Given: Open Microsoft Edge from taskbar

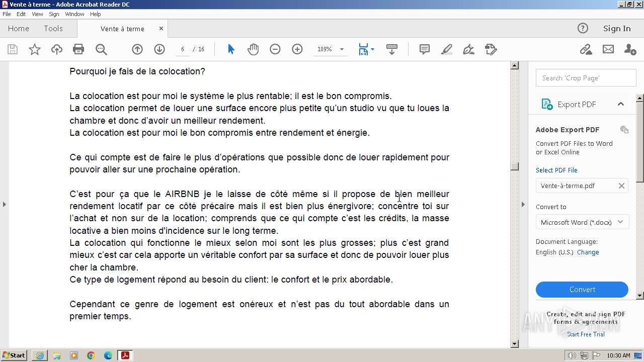Looking at the screenshot, I should click(108, 355).
